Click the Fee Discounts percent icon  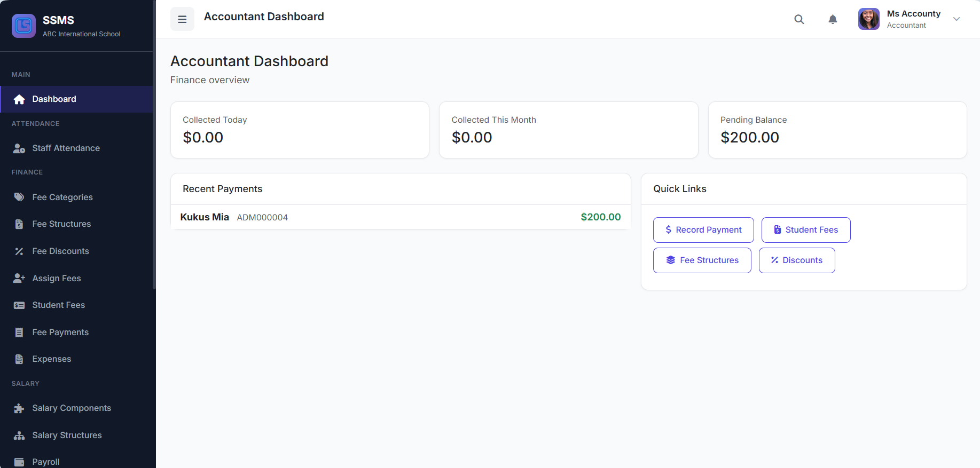19,251
